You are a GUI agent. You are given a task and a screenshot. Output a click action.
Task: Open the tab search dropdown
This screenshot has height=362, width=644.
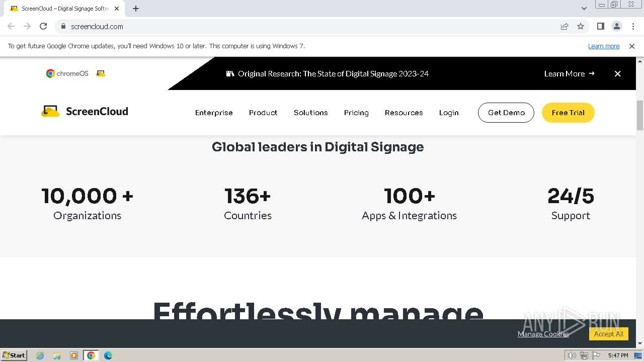[x=584, y=9]
